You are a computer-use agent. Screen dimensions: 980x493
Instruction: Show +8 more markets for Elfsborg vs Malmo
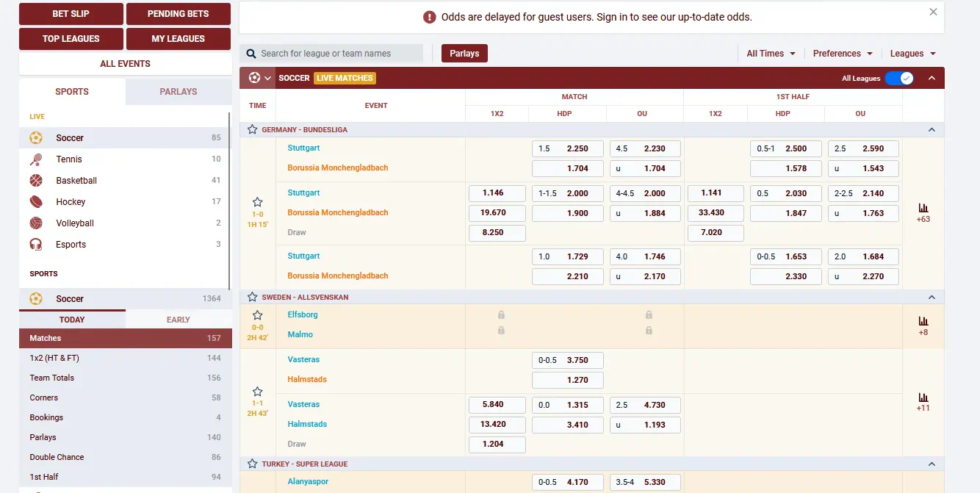[923, 326]
